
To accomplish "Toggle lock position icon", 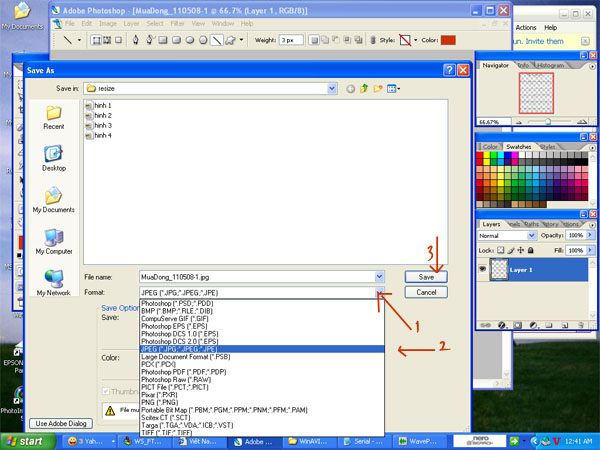I will [x=520, y=250].
